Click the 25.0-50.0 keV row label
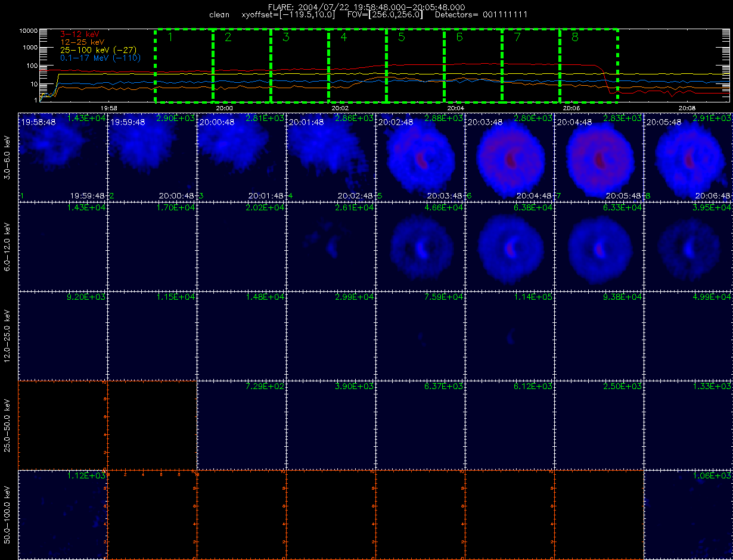The width and height of the screenshot is (733, 560). coord(7,425)
